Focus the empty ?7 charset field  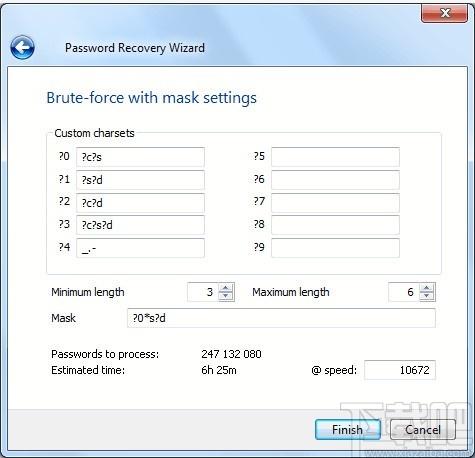[x=335, y=203]
